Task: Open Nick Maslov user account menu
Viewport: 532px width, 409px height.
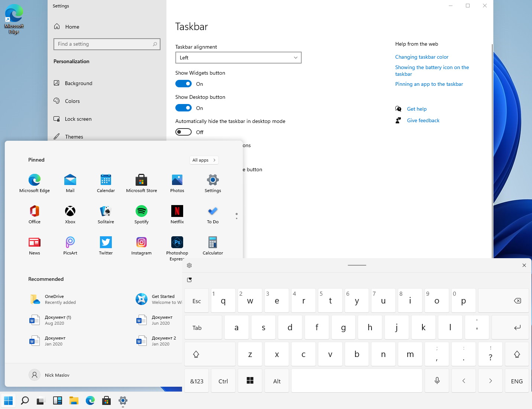Action: [x=49, y=375]
